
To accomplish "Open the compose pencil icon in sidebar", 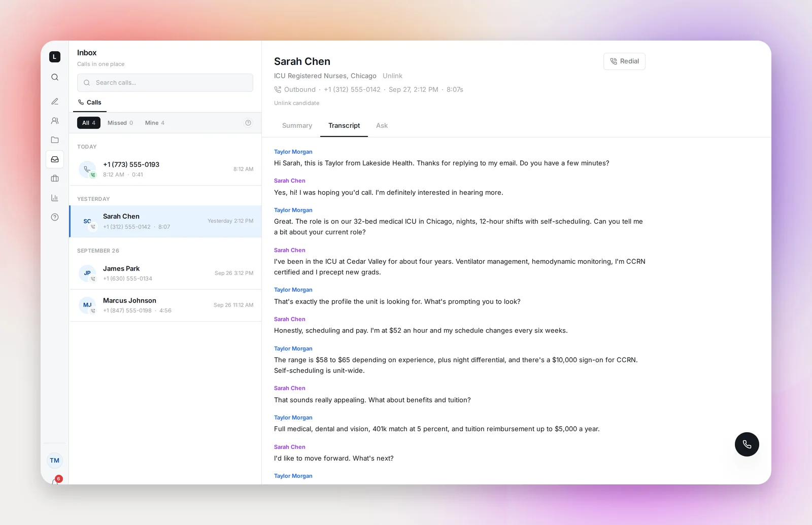I will pos(55,101).
